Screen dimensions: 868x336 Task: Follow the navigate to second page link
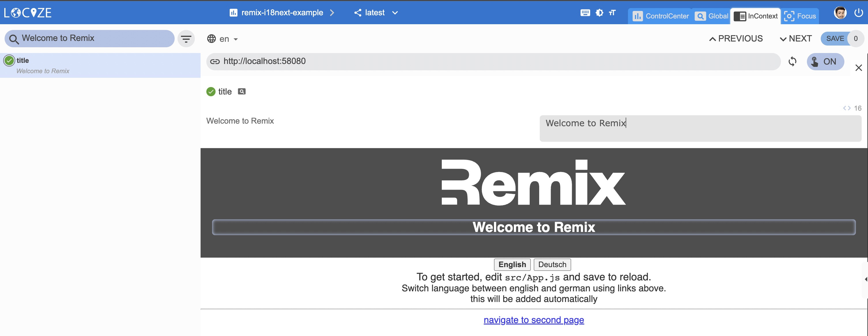533,320
